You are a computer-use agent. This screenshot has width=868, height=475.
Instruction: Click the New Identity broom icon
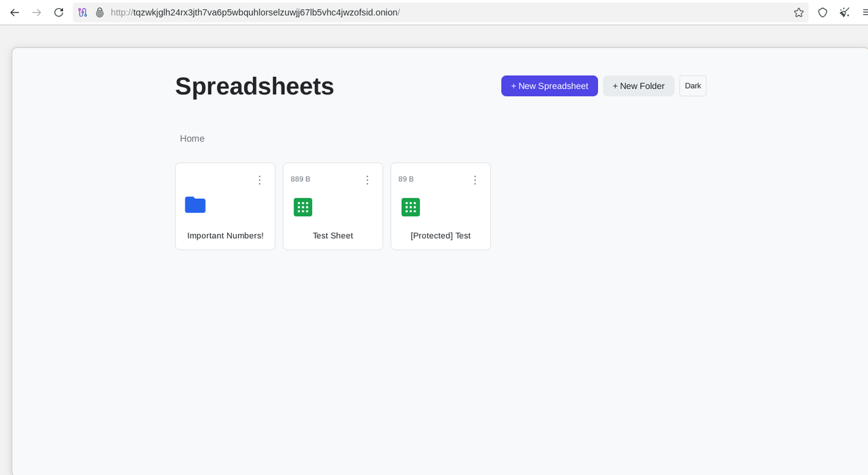pos(844,12)
